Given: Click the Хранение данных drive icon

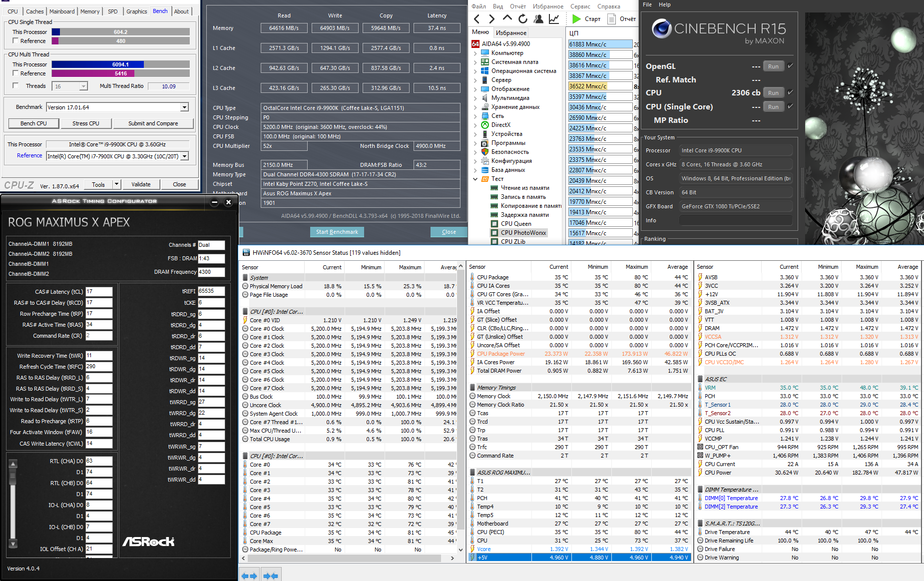Looking at the screenshot, I should tap(484, 107).
